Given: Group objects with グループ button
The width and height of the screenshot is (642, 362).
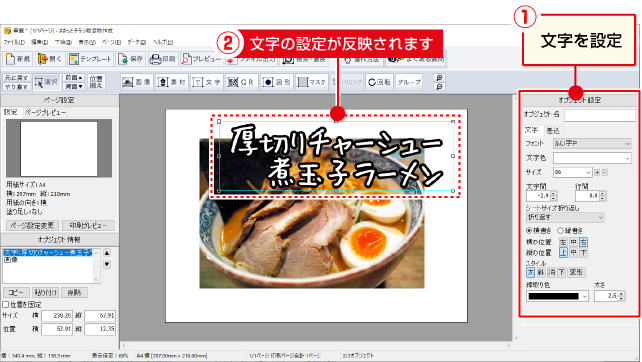Looking at the screenshot, I should click(x=409, y=82).
